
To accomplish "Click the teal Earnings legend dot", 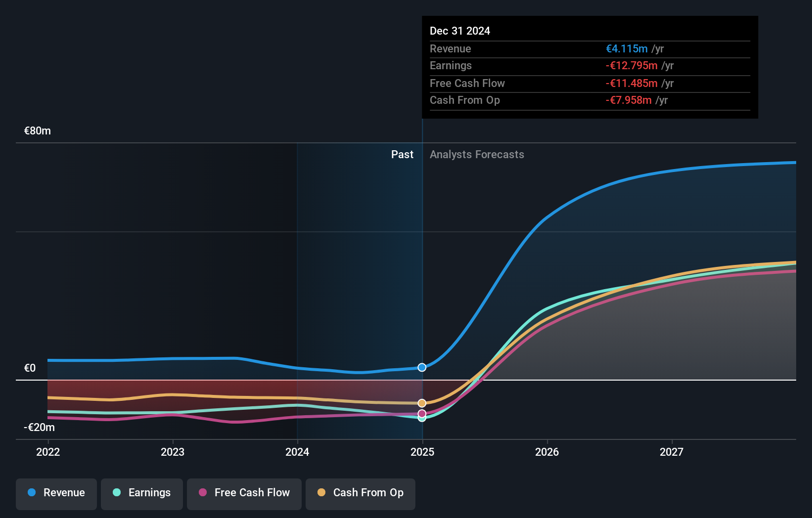I will 117,492.
